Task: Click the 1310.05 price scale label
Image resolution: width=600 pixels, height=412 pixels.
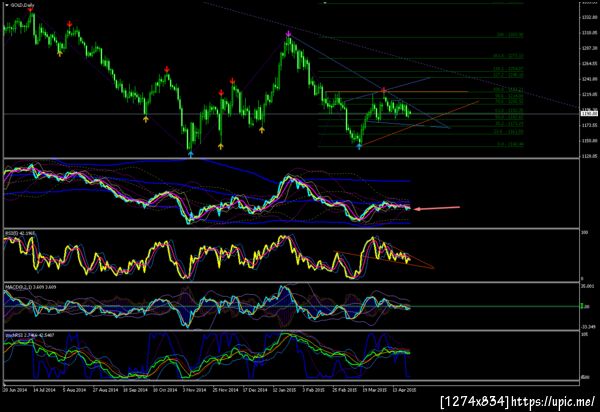Action: (589, 33)
